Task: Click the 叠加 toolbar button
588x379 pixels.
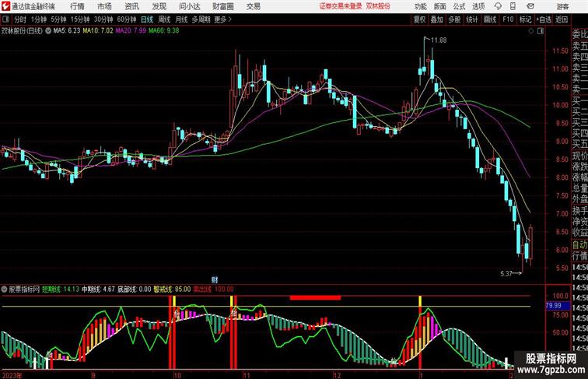Action: tap(437, 19)
